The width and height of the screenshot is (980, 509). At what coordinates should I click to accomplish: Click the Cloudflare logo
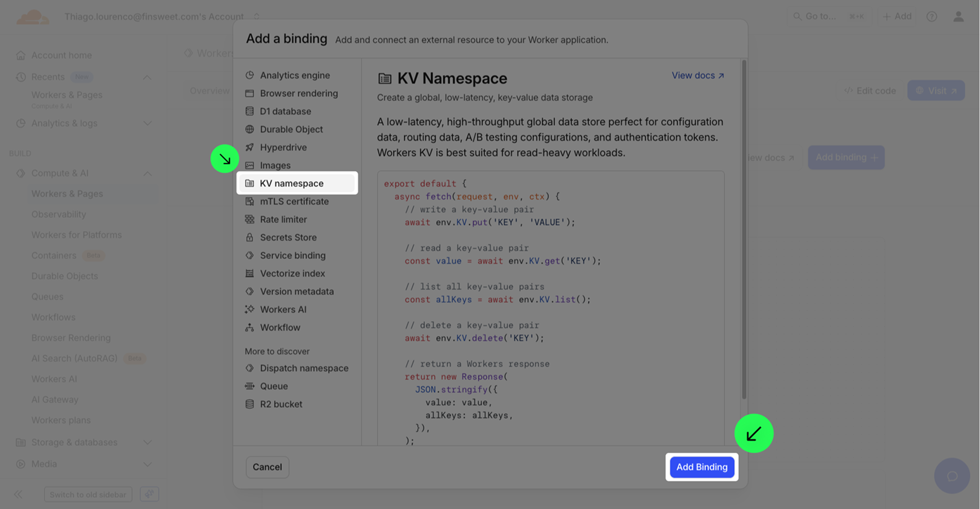pos(33,17)
